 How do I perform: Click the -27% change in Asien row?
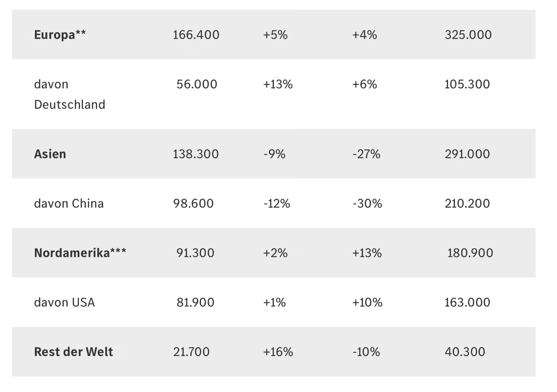[366, 154]
